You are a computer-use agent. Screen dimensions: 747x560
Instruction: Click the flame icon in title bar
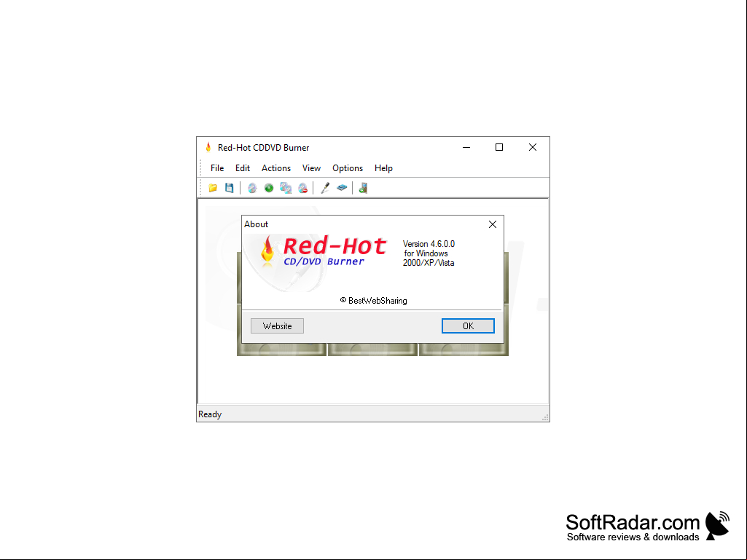(208, 147)
